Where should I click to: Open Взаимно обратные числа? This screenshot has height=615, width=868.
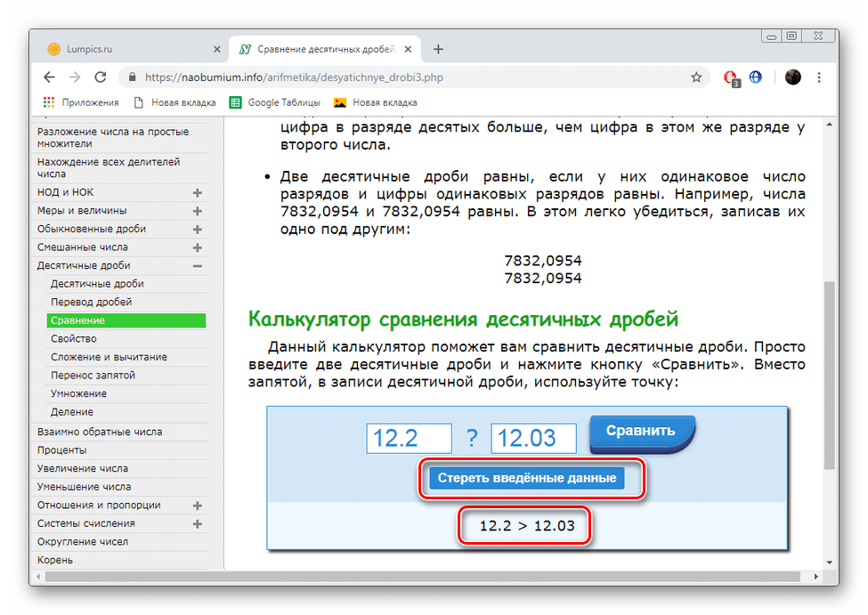(100, 432)
